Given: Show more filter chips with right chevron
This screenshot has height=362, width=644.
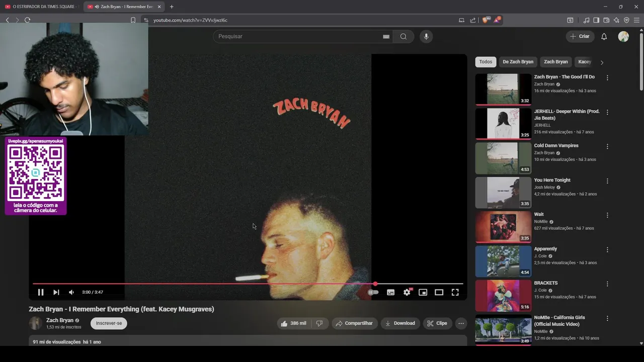Looking at the screenshot, I should [602, 62].
